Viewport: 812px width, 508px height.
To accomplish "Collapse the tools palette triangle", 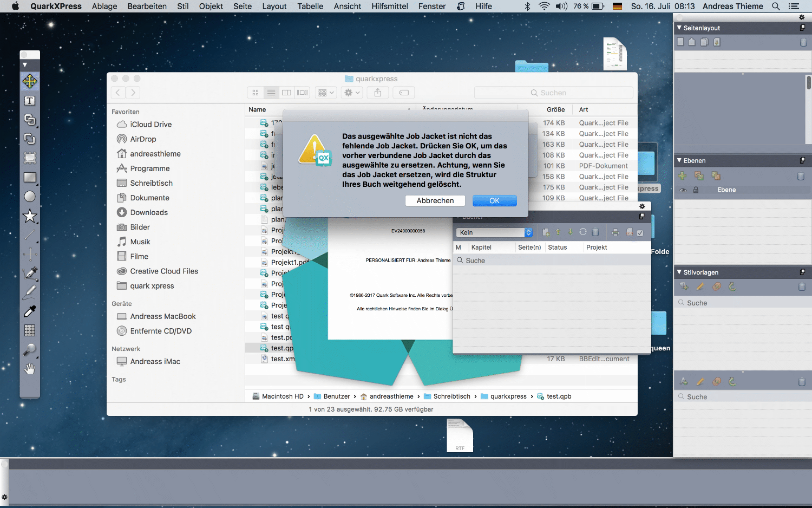I will pyautogui.click(x=24, y=64).
